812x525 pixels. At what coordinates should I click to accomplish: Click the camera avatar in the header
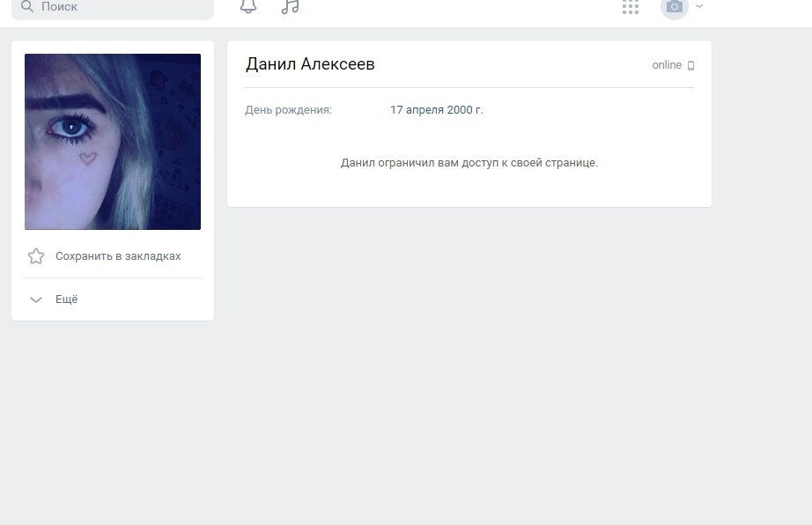(675, 7)
